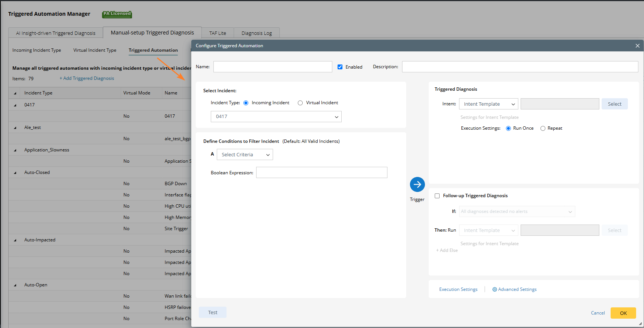Viewport: 644px width, 328px height.
Task: Collapse the Auto-Closed incident group
Action: [15, 173]
